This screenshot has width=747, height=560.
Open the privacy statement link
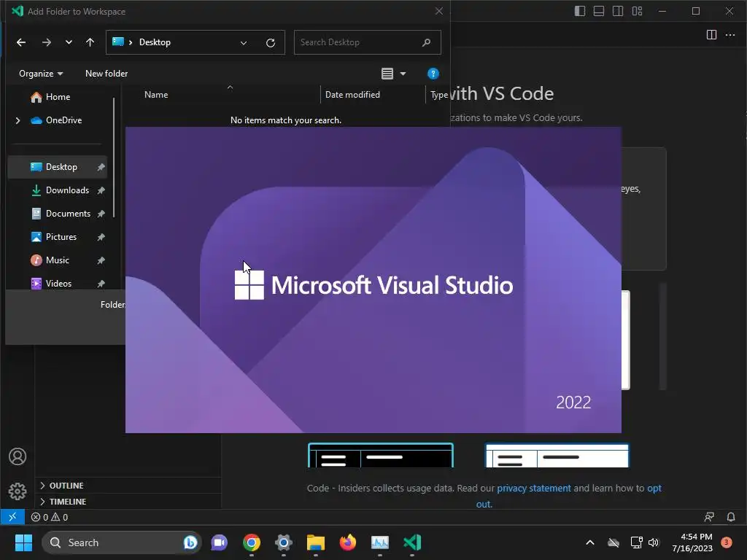533,488
